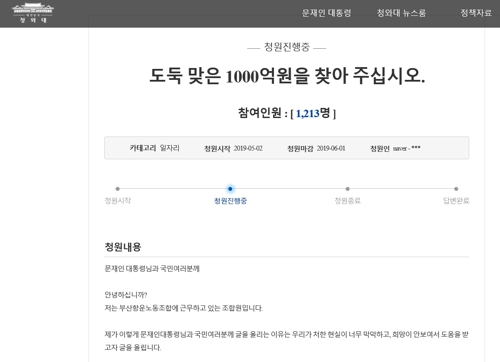This screenshot has height=362, width=500.
Task: Click the category value 일자리
Action: click(170, 148)
